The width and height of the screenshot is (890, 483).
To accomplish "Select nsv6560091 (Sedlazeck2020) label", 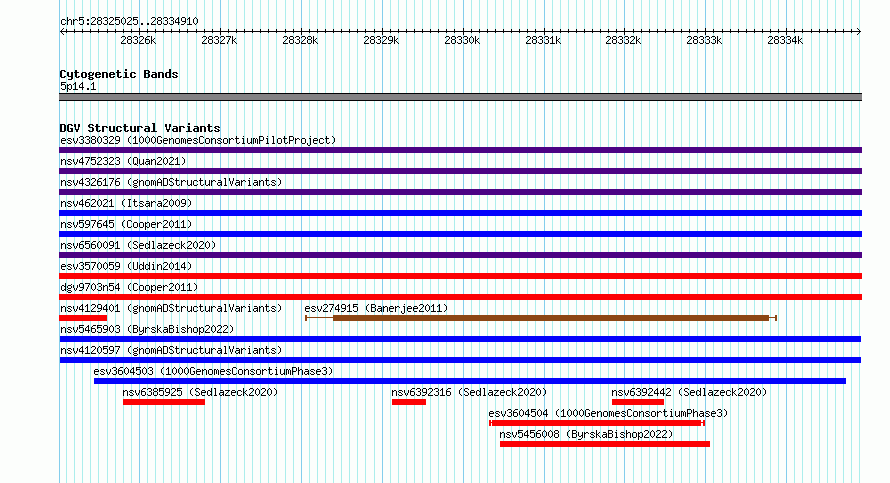I will [138, 245].
